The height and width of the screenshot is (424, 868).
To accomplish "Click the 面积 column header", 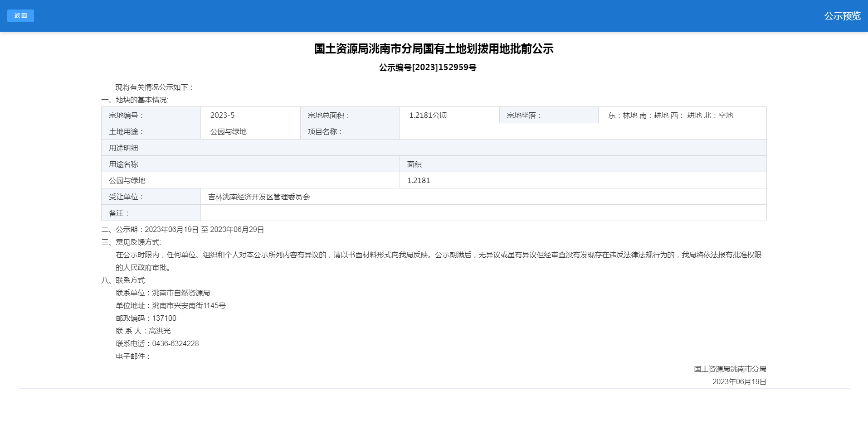I will [x=583, y=164].
